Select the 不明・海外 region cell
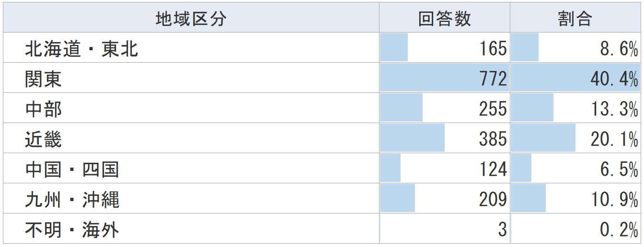This screenshot has height=247, width=644. click(x=72, y=229)
